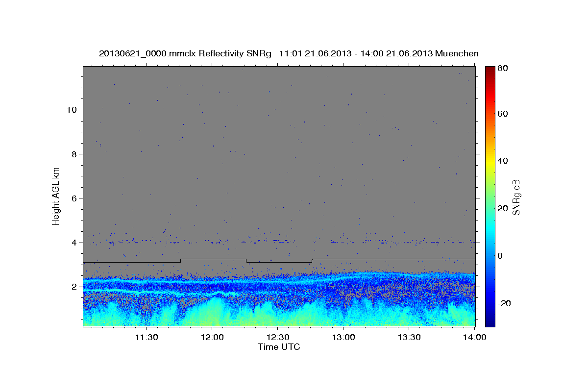The width and height of the screenshot is (588, 392).
Task: Click the 12:00 time tick label
Action: tap(212, 337)
